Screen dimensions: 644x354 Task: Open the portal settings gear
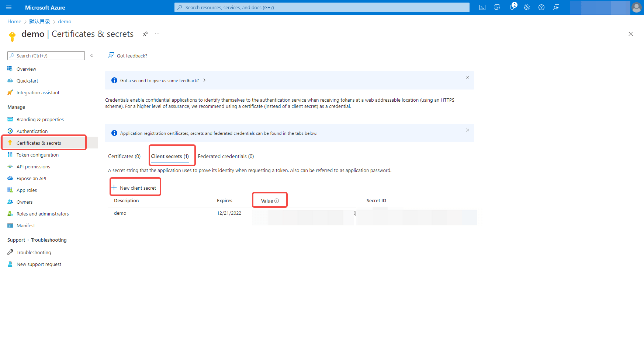527,7
